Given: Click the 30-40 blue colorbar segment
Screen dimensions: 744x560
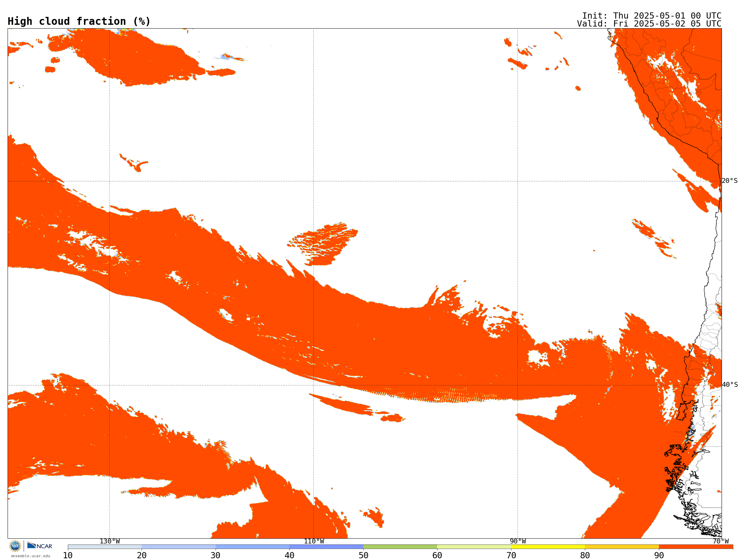Looking at the screenshot, I should [252, 547].
